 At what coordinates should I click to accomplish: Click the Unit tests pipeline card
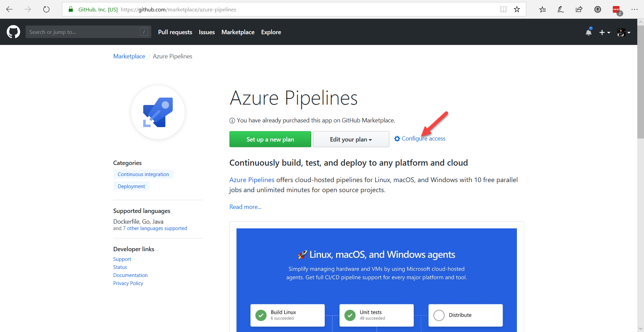pos(376,315)
